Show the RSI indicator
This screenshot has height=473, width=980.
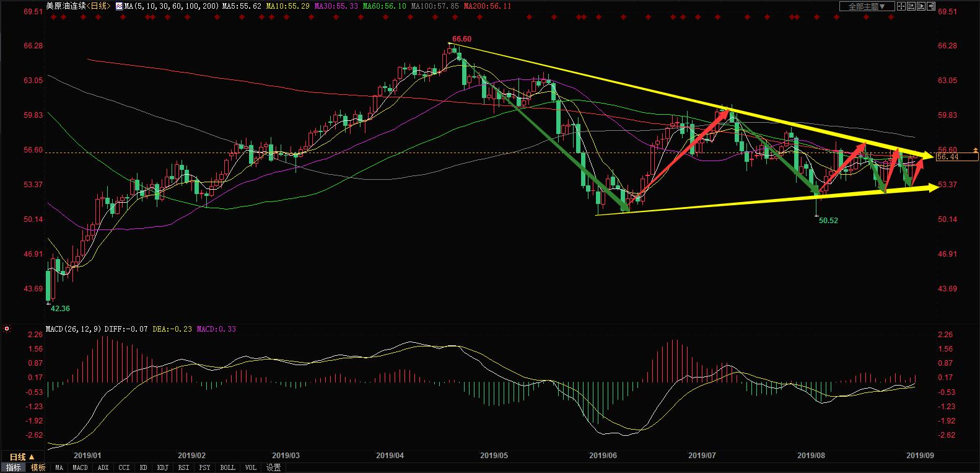click(183, 467)
